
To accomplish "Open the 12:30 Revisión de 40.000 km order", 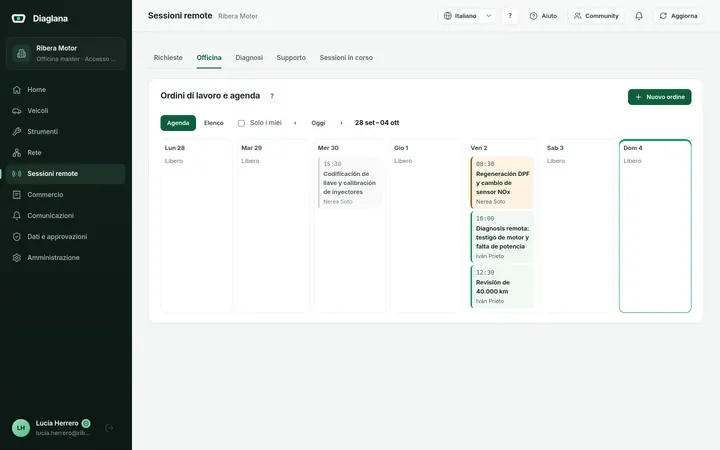I will pos(502,287).
